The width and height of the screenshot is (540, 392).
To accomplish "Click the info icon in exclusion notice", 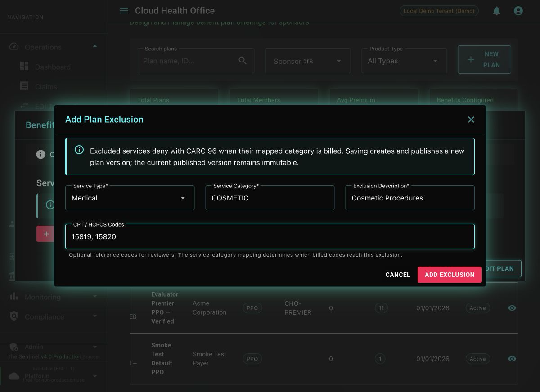I will pos(79,150).
